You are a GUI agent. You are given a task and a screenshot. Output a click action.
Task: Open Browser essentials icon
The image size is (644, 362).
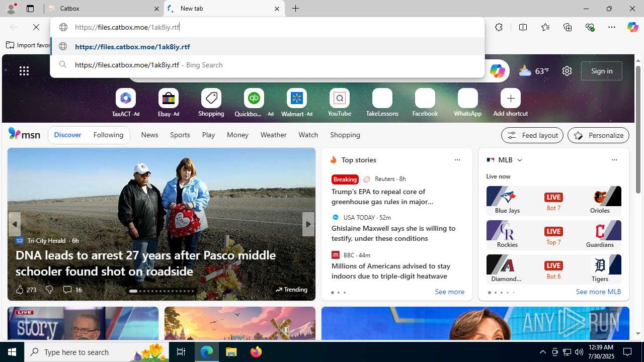[590, 27]
